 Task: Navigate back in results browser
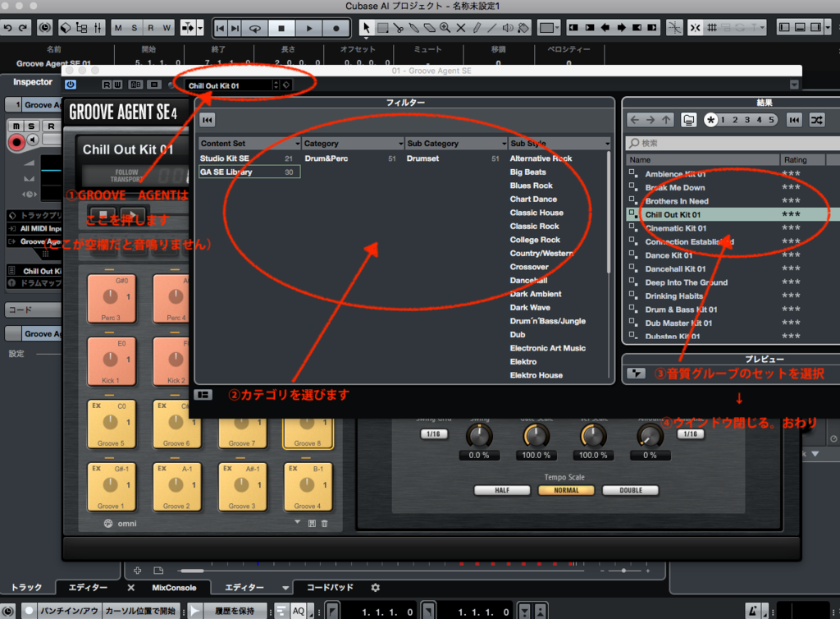[x=635, y=120]
